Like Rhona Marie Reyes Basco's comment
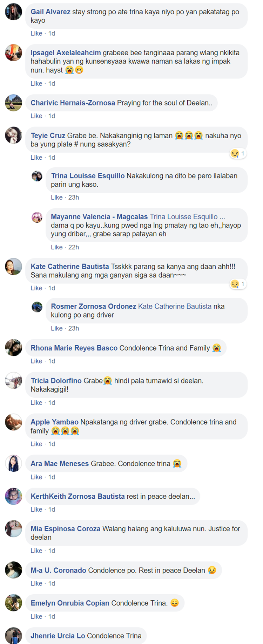 pos(36,361)
